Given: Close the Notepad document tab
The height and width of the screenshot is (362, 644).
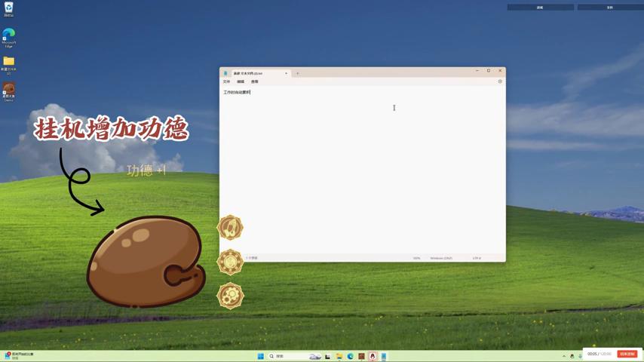Looking at the screenshot, I should 287,73.
